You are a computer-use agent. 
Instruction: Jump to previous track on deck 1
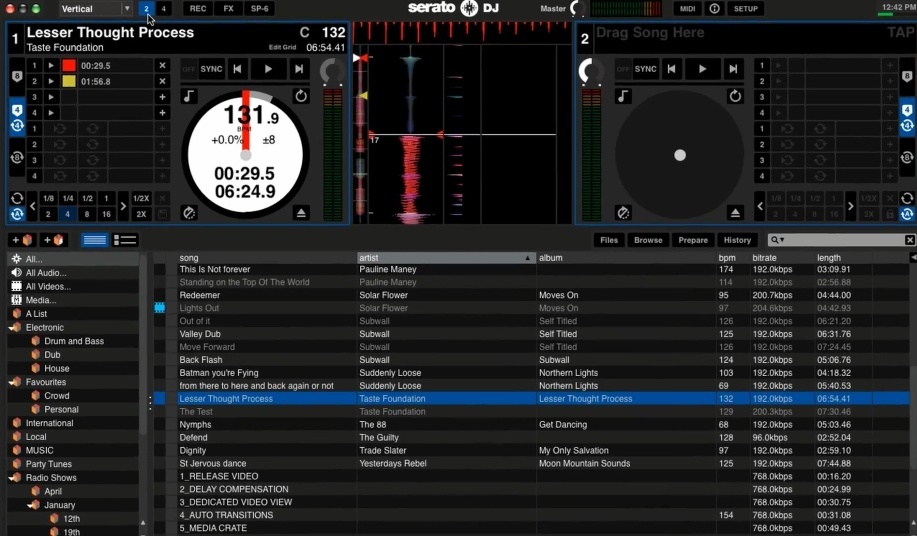(x=237, y=69)
